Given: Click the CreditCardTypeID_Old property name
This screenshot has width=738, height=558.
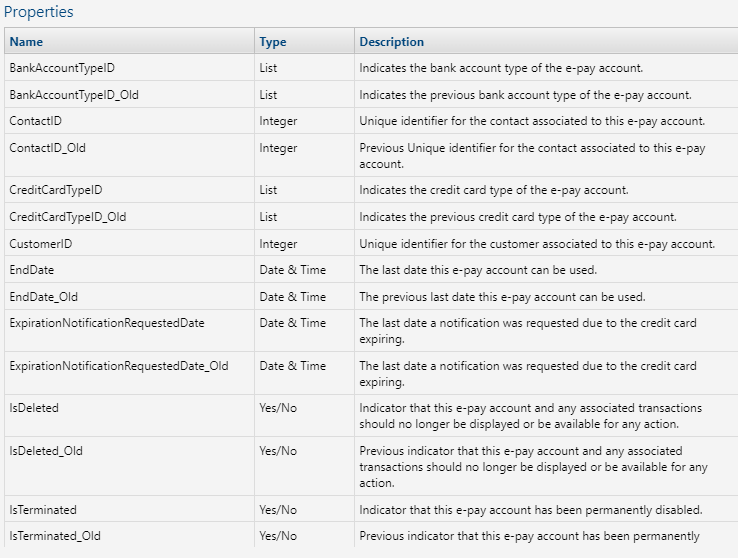Looking at the screenshot, I should click(68, 217).
